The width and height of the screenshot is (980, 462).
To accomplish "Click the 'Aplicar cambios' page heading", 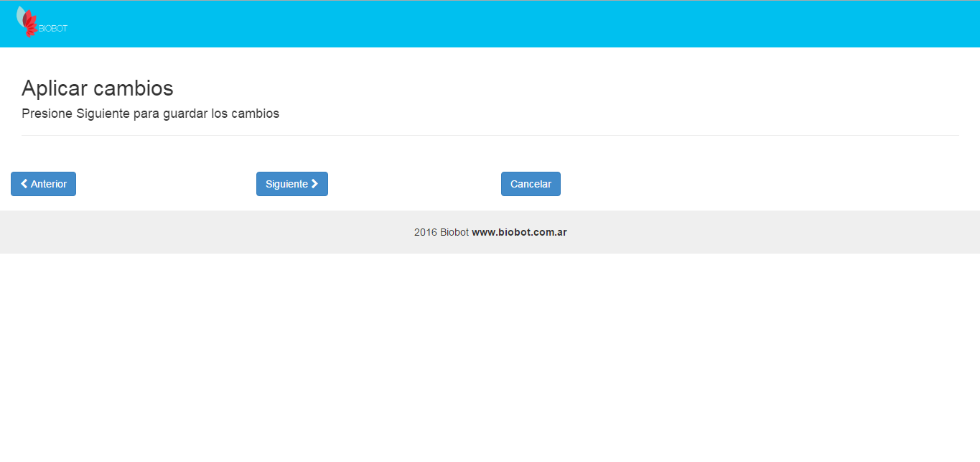I will (x=98, y=88).
